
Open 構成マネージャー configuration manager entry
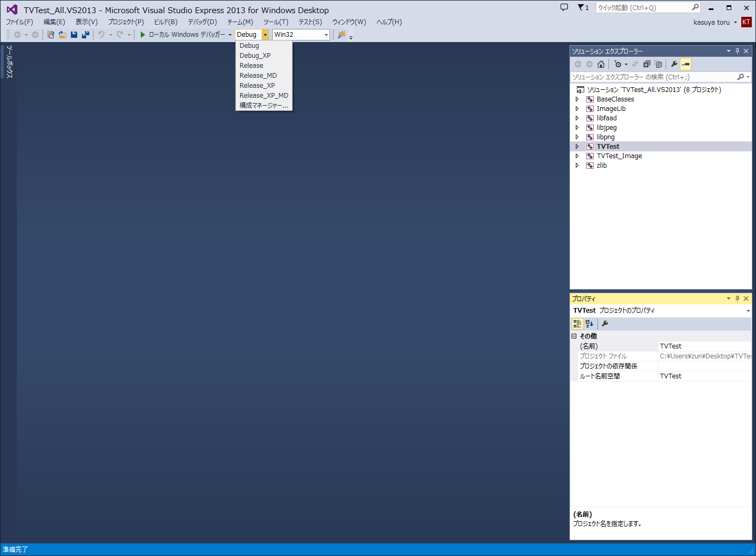click(x=264, y=106)
